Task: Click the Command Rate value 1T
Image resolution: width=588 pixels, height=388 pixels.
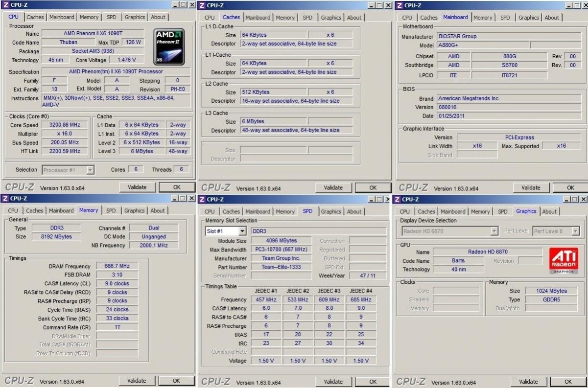Action: click(118, 328)
